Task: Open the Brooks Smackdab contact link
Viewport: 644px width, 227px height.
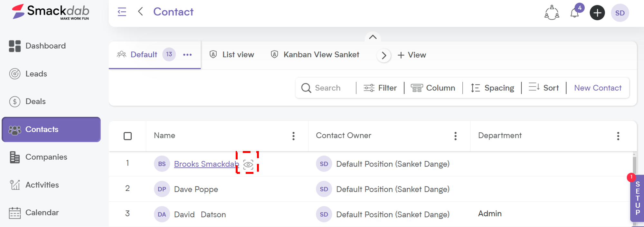Action: point(206,164)
